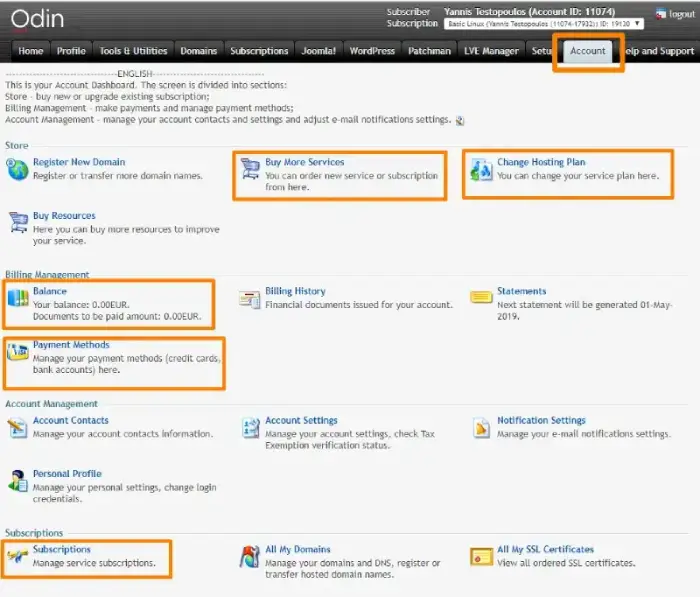The height and width of the screenshot is (597, 700).
Task: Click 'View all ordered SSL certificates.' text
Action: 566,563
